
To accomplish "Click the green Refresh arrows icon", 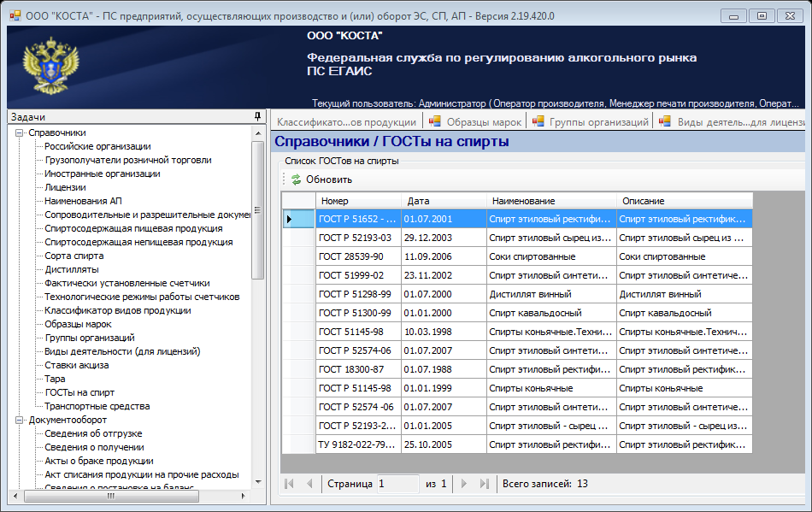I will point(297,179).
